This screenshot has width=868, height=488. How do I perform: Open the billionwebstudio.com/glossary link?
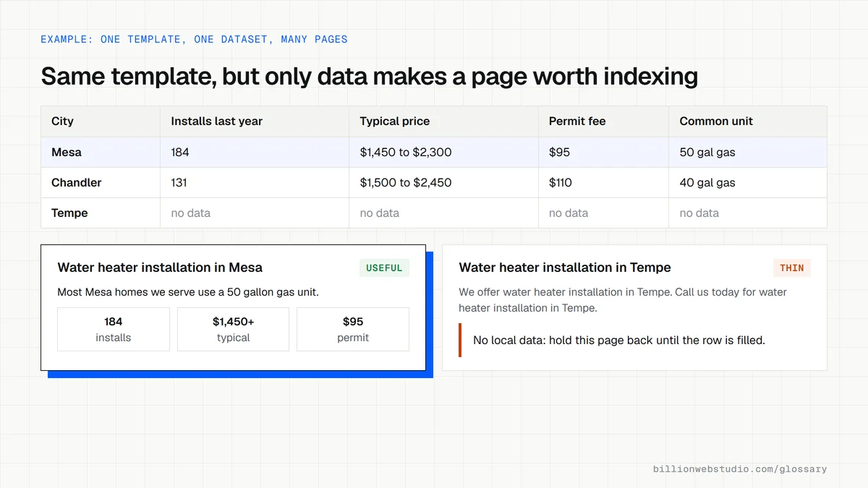[x=740, y=468]
